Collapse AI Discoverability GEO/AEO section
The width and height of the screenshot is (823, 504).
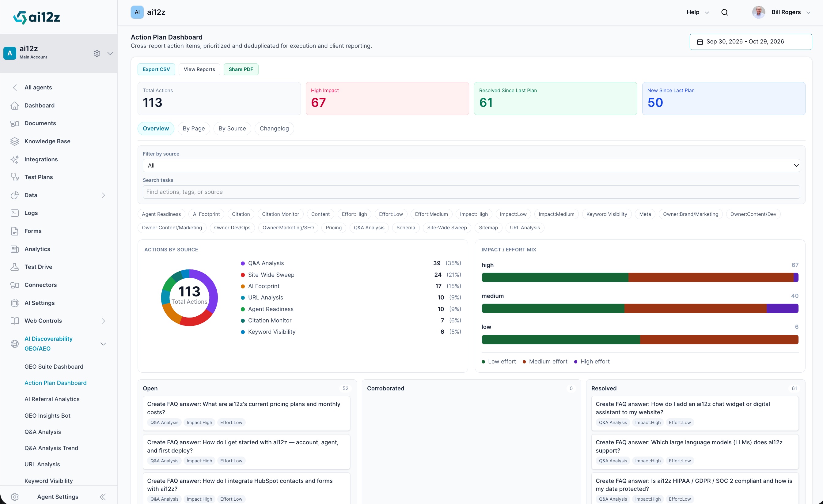click(103, 344)
